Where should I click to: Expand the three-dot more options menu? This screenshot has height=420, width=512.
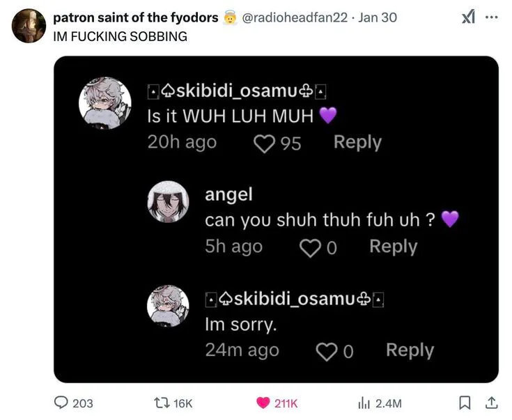click(x=492, y=17)
